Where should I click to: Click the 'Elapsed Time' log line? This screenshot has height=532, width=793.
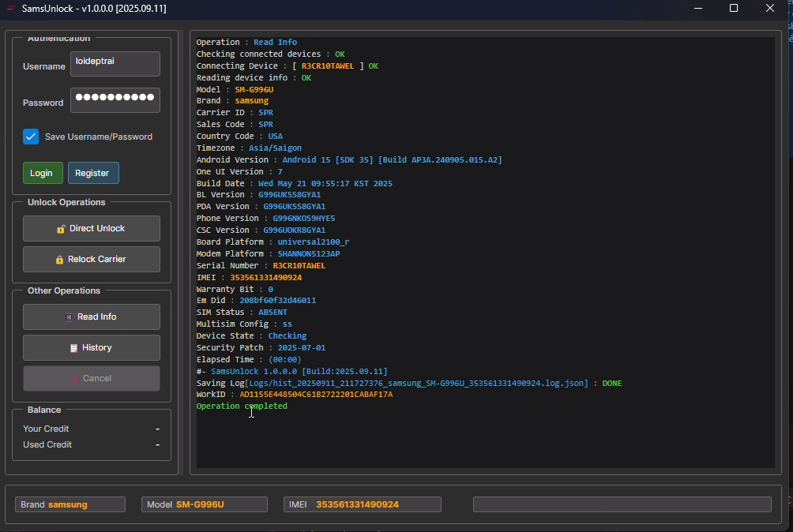tap(249, 360)
